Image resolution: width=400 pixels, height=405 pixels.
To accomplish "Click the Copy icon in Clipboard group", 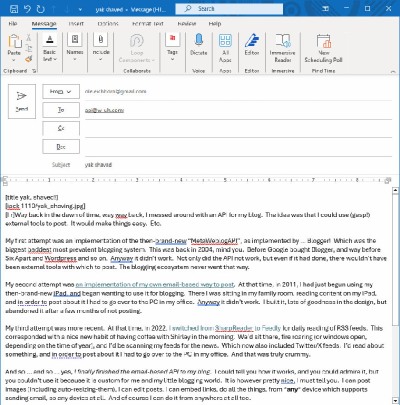I will click(29, 49).
